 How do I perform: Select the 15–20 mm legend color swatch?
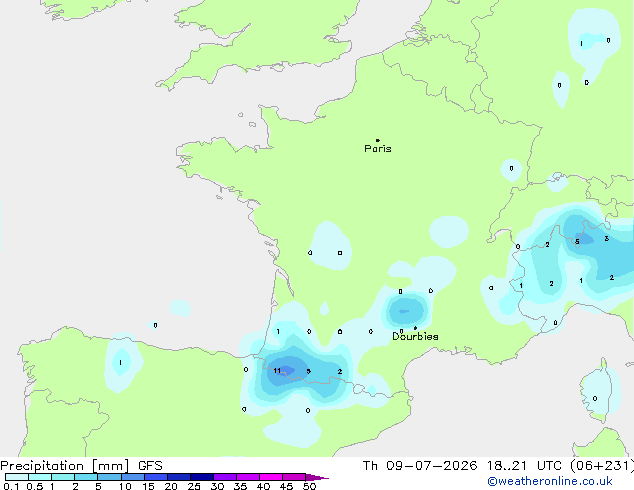click(156, 477)
